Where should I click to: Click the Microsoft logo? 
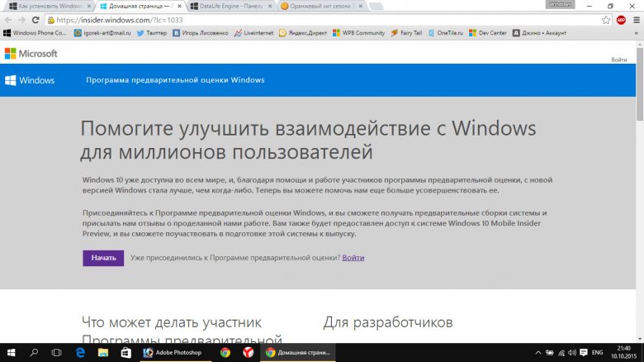point(31,54)
